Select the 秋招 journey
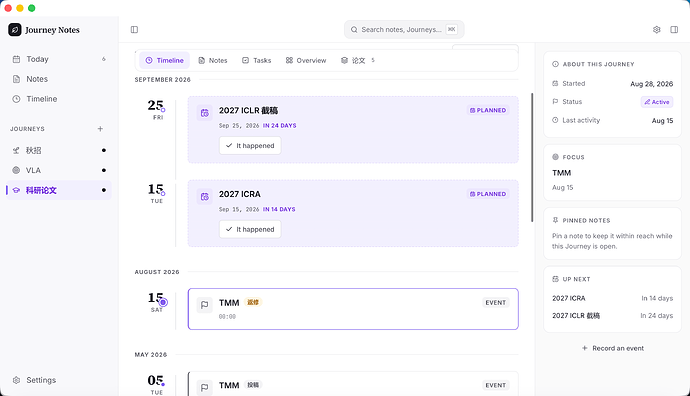 pos(59,150)
